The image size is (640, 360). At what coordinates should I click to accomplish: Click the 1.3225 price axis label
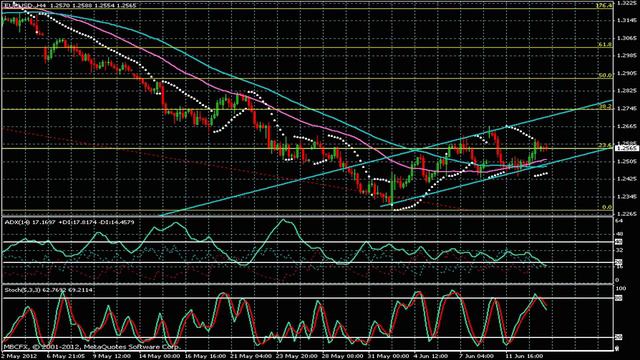click(627, 3)
